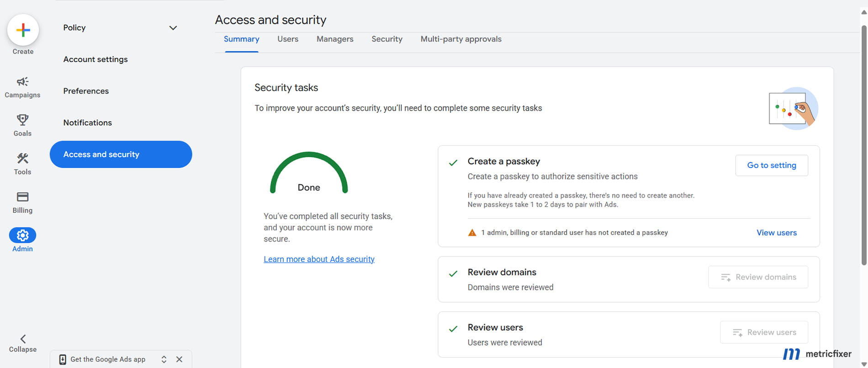The image size is (868, 368).
Task: Switch to the Summary tab
Action: pyautogui.click(x=242, y=39)
